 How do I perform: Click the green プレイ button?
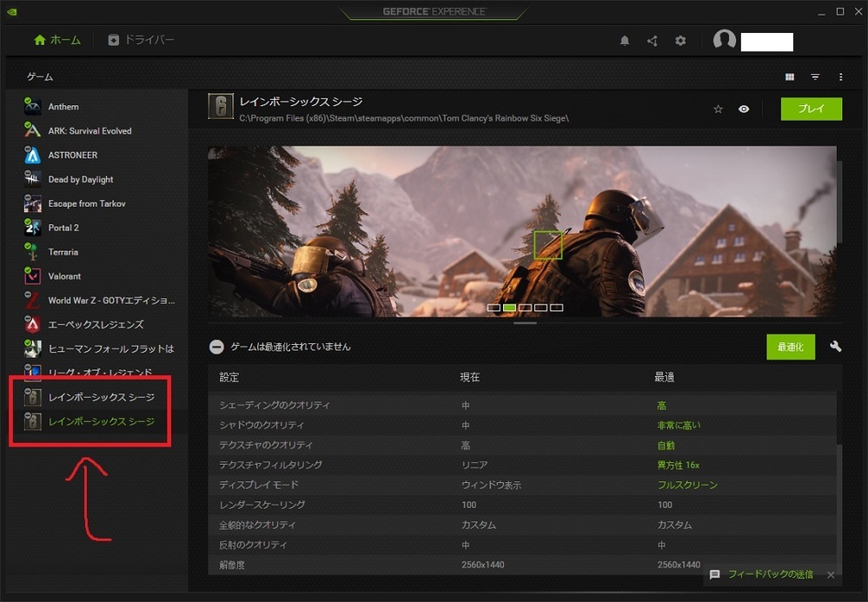point(811,109)
